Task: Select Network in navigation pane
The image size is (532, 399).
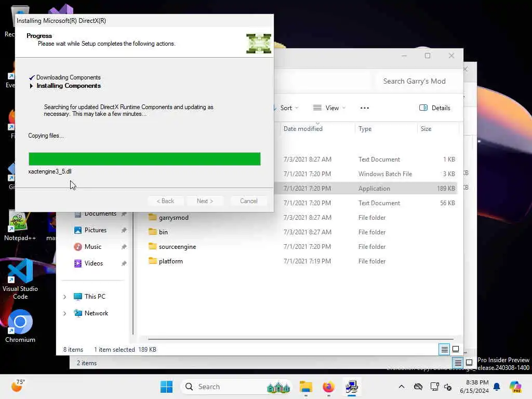Action: (96, 313)
